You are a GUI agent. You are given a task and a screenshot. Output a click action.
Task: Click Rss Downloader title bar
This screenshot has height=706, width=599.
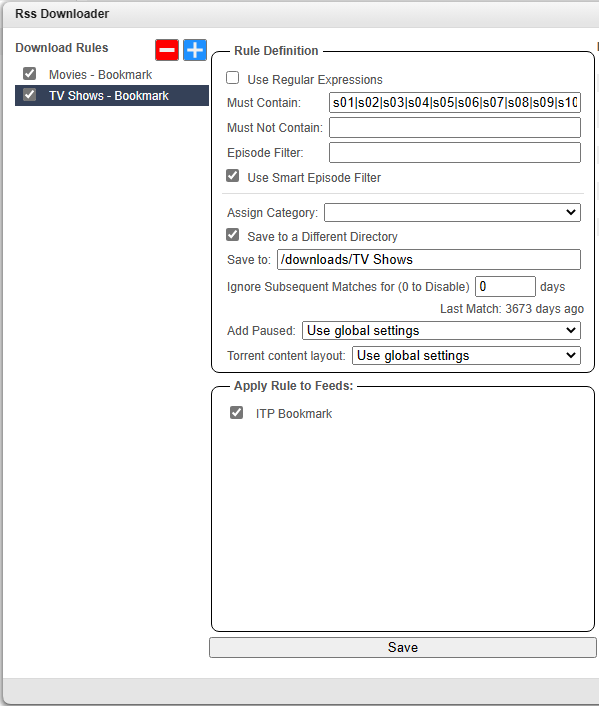click(301, 14)
